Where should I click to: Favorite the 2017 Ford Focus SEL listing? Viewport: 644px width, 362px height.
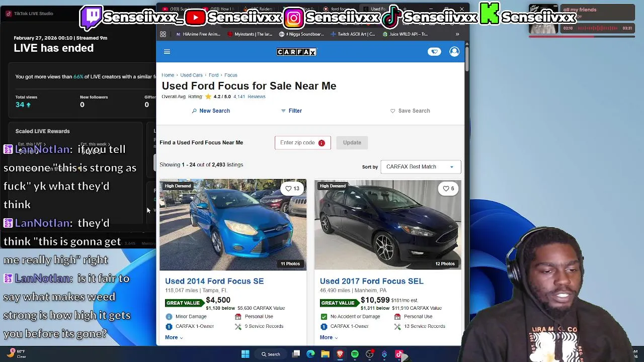[447, 189]
